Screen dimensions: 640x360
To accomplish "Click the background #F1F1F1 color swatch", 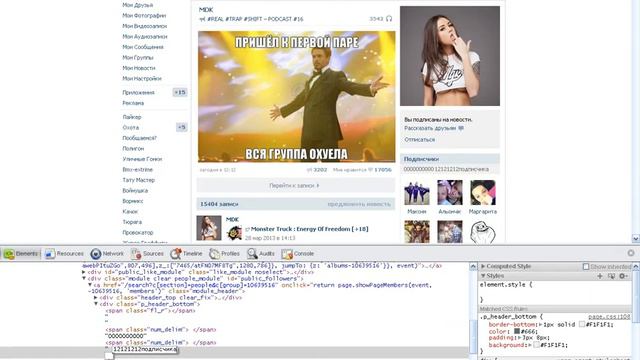I will [536, 345].
